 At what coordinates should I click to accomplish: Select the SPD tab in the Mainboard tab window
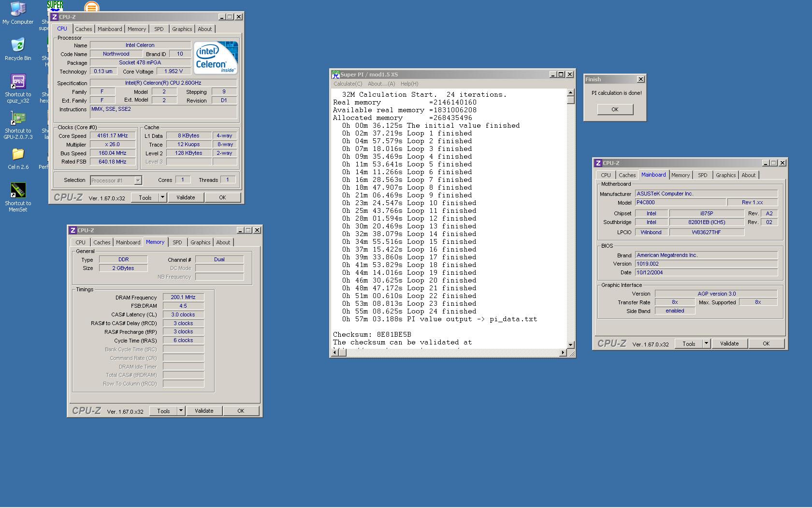pos(703,175)
